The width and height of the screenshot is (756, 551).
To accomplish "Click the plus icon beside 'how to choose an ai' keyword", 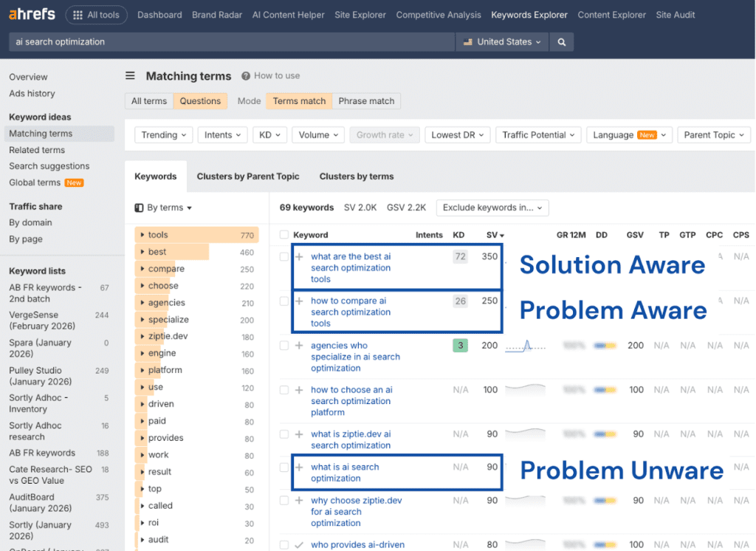I will (x=299, y=390).
